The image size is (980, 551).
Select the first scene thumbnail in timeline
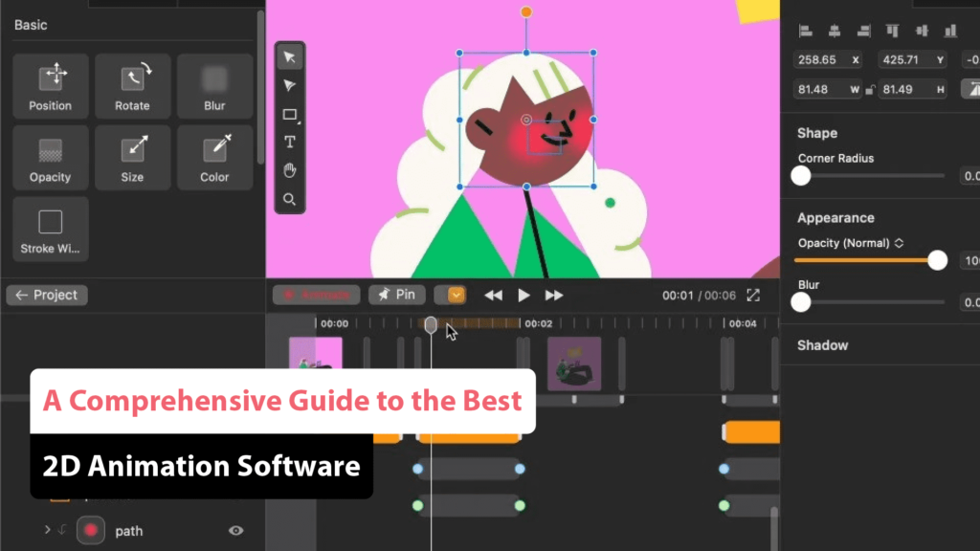click(x=316, y=353)
